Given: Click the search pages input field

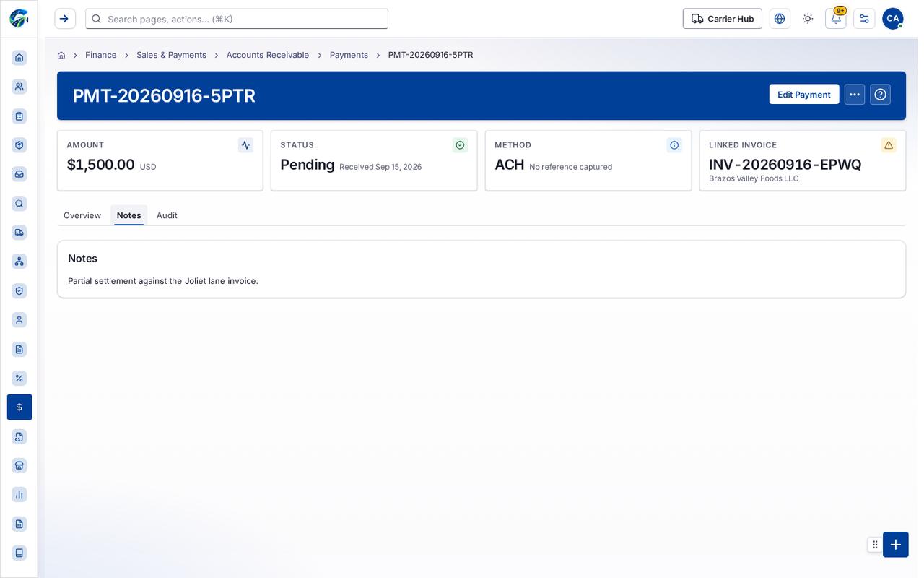Looking at the screenshot, I should tap(237, 19).
